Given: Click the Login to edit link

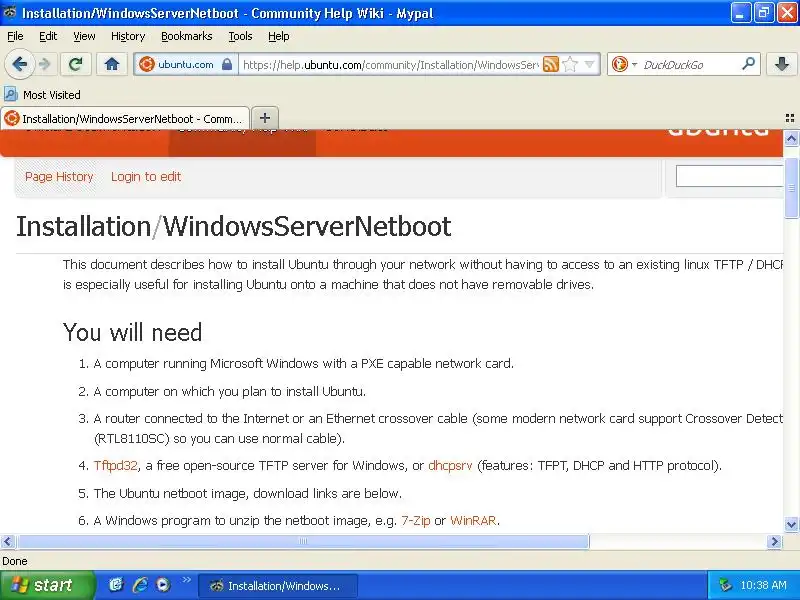Looking at the screenshot, I should (146, 177).
